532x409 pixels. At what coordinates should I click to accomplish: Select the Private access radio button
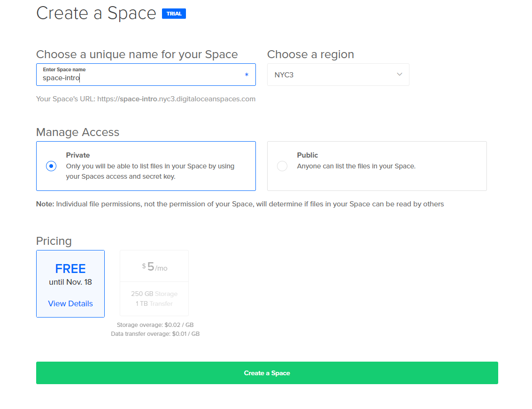[51, 166]
